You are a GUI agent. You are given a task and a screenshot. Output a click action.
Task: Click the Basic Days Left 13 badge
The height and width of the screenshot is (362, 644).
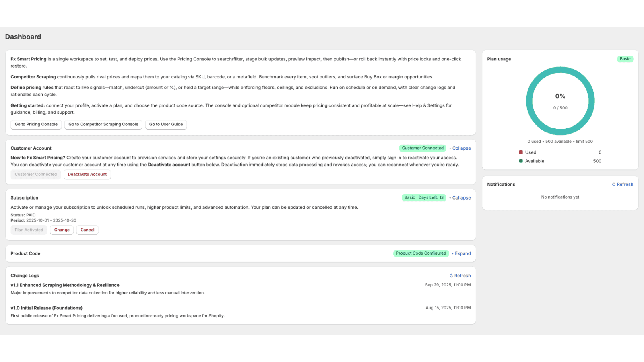[424, 197]
